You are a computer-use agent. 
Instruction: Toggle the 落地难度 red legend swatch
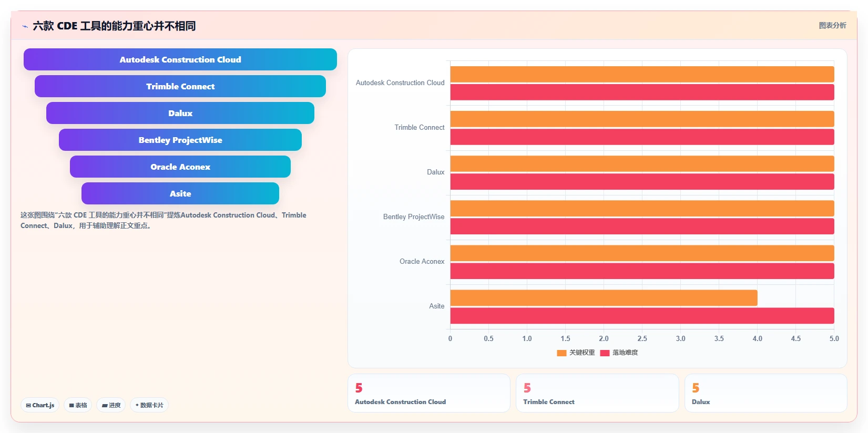tap(605, 353)
